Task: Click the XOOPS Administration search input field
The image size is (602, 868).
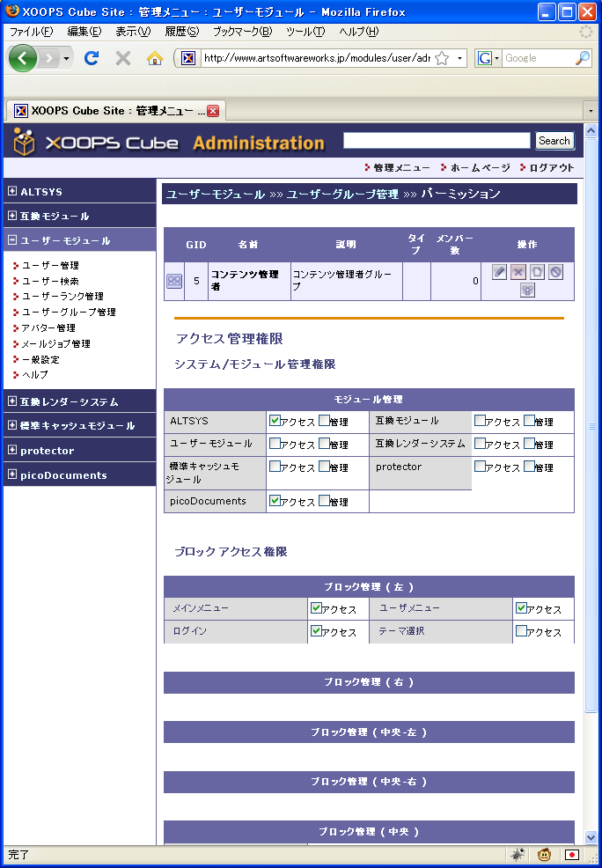Action: (x=437, y=141)
